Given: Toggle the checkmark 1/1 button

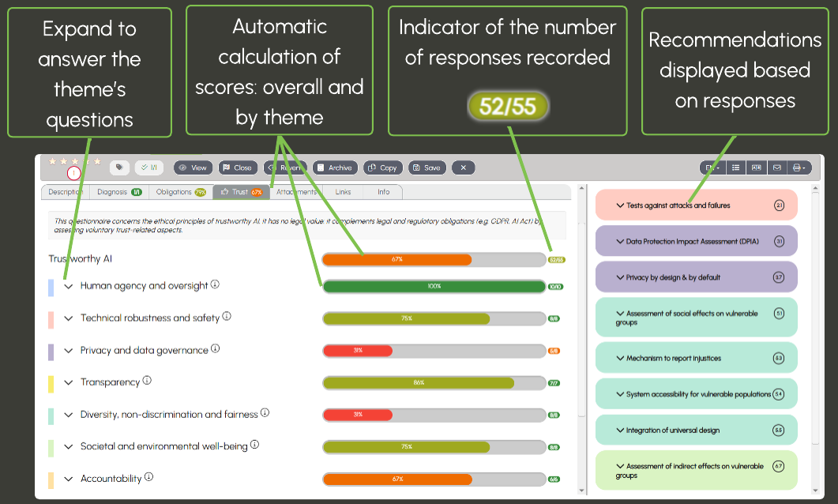Looking at the screenshot, I should click(x=148, y=167).
